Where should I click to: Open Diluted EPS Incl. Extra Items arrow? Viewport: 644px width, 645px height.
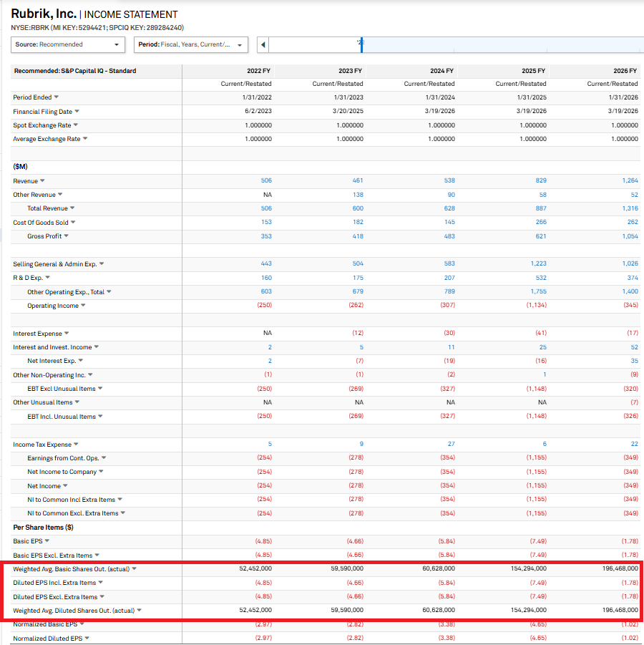point(101,583)
